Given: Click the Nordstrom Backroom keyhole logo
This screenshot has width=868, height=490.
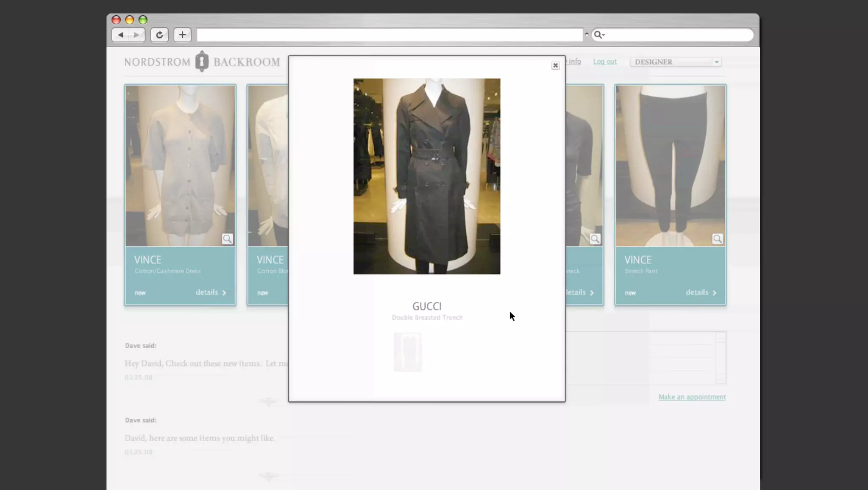Looking at the screenshot, I should [202, 61].
